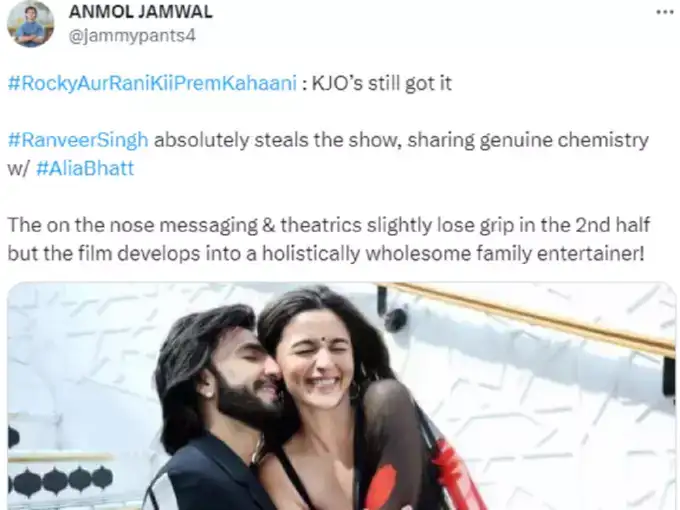Click the words "genuine chemistry" in tweet
Image resolution: width=680 pixels, height=510 pixels.
[564, 140]
